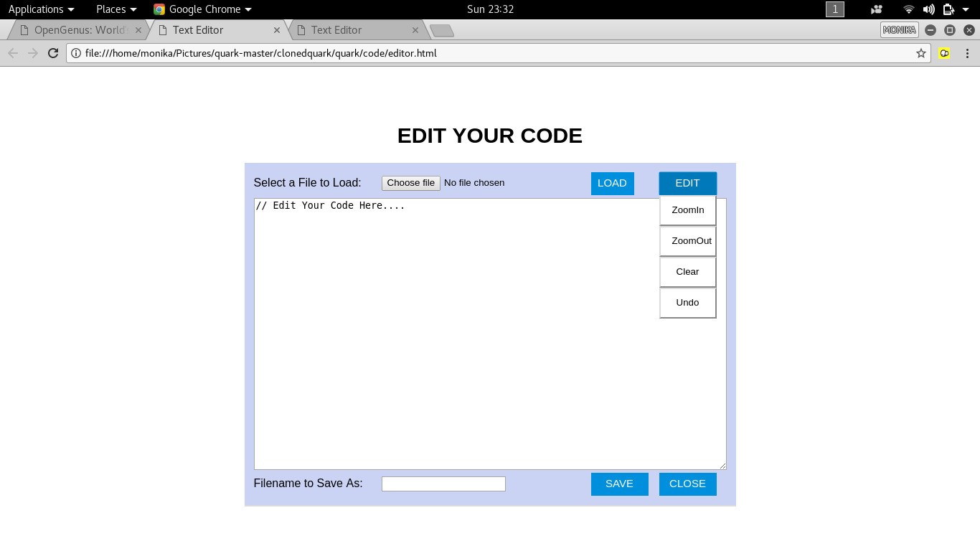Click the yellow extension icon near the address bar

pyautogui.click(x=944, y=53)
